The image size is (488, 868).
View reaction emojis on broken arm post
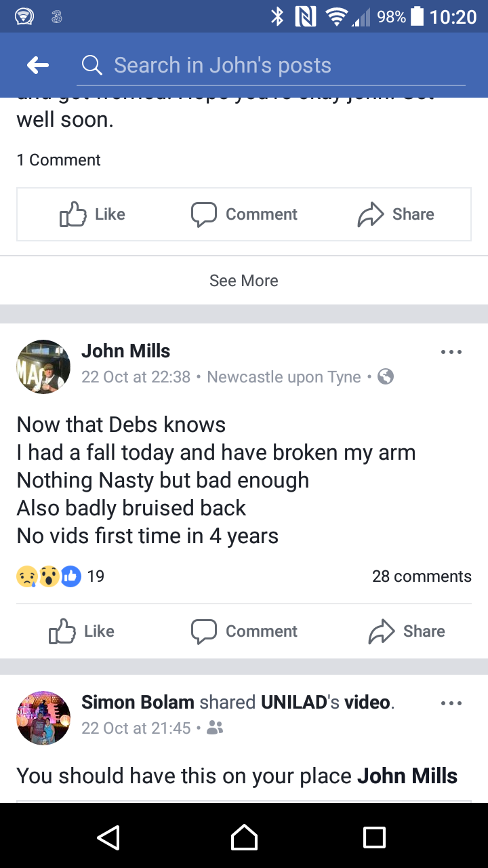(49, 576)
